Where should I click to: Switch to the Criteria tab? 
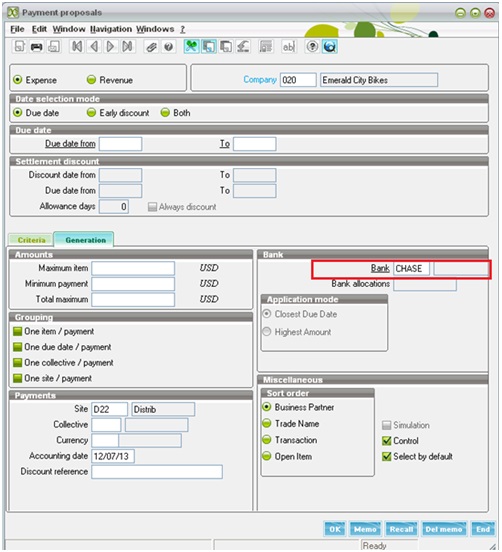click(x=31, y=240)
